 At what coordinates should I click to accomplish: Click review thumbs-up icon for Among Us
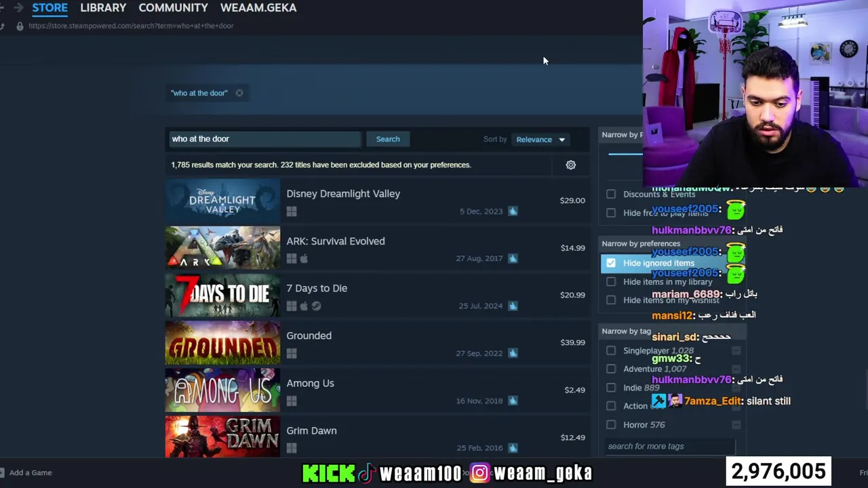pyautogui.click(x=513, y=401)
